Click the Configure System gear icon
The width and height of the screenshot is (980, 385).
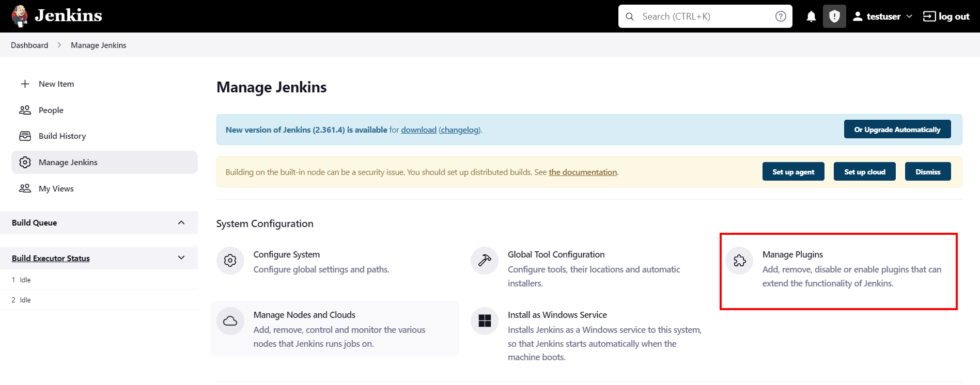pyautogui.click(x=230, y=261)
